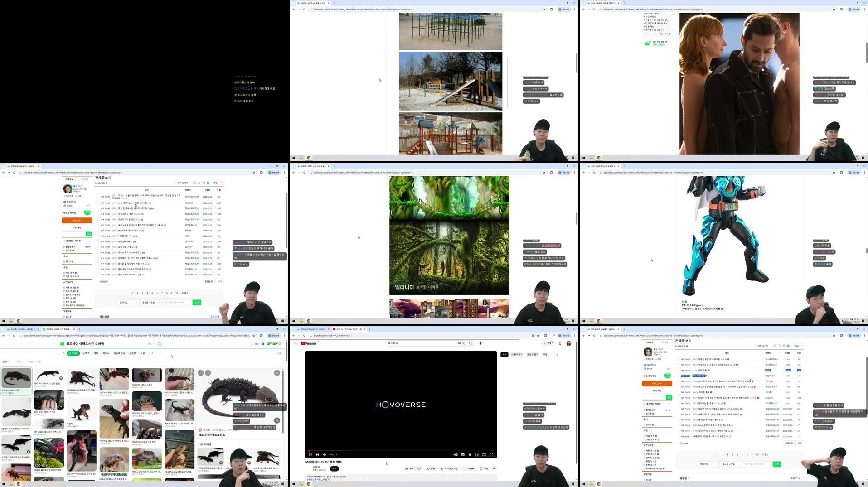Expand the YouTube sidebar chips with right chevron
Image resolution: width=868 pixels, height=487 pixels.
coord(557,355)
